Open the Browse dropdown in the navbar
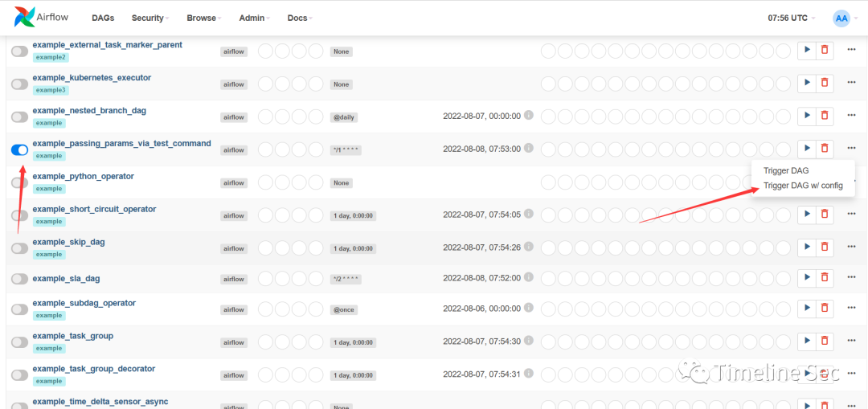The image size is (868, 409). click(x=203, y=18)
